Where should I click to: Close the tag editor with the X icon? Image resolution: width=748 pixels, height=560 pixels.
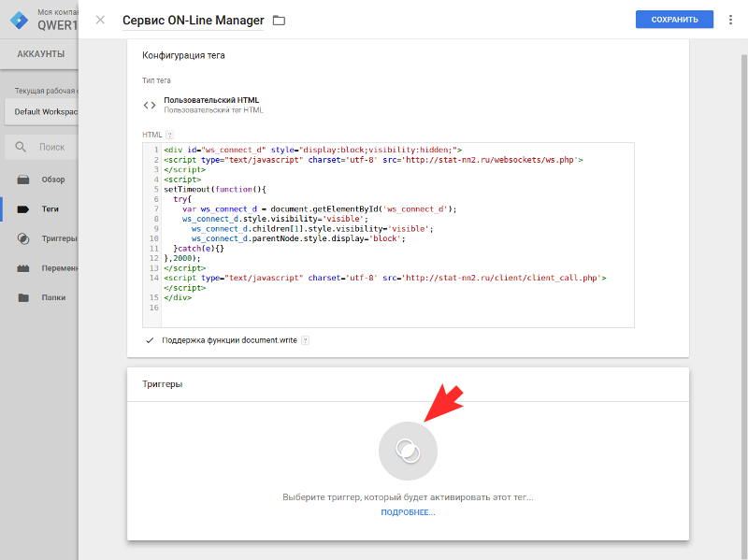[100, 20]
